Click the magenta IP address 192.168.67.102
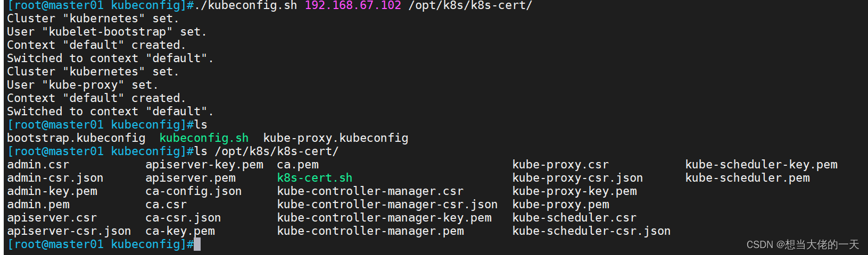Screen dimensions: 868x255 click(352, 6)
